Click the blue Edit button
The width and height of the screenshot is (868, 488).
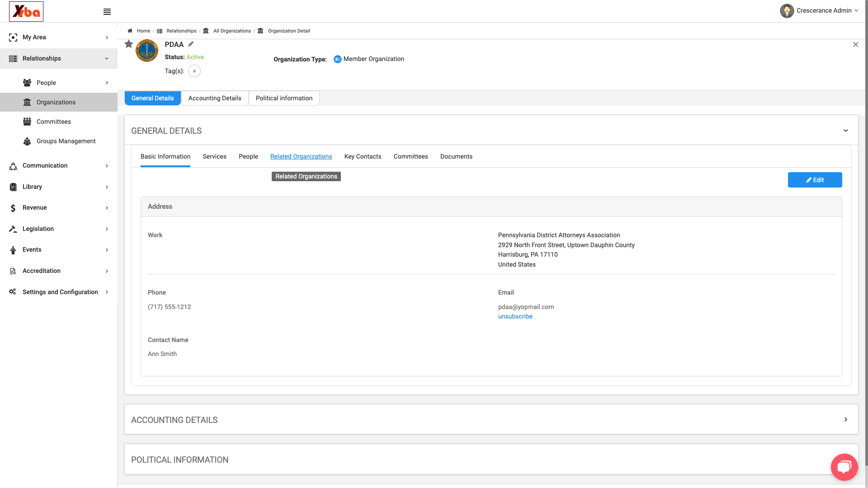[815, 180]
